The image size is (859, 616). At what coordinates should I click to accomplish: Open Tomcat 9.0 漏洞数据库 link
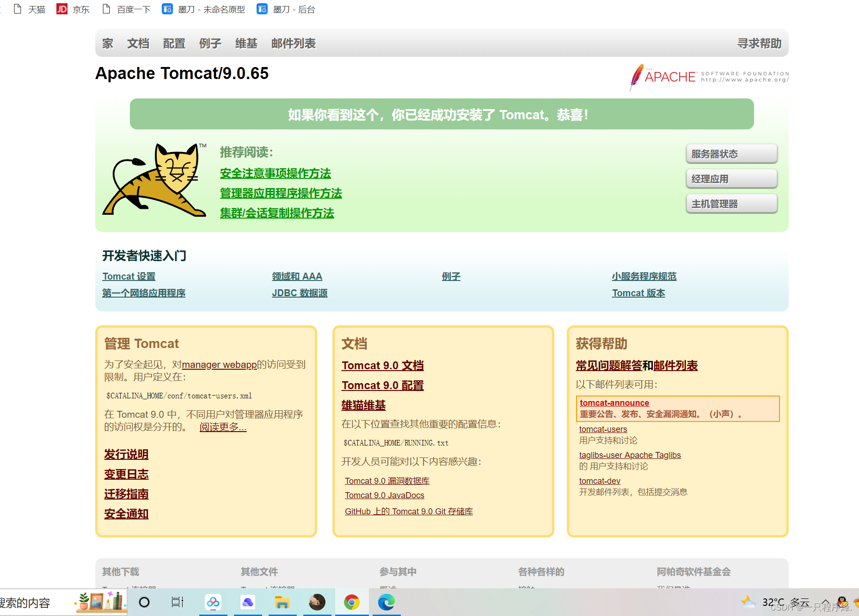tap(387, 481)
